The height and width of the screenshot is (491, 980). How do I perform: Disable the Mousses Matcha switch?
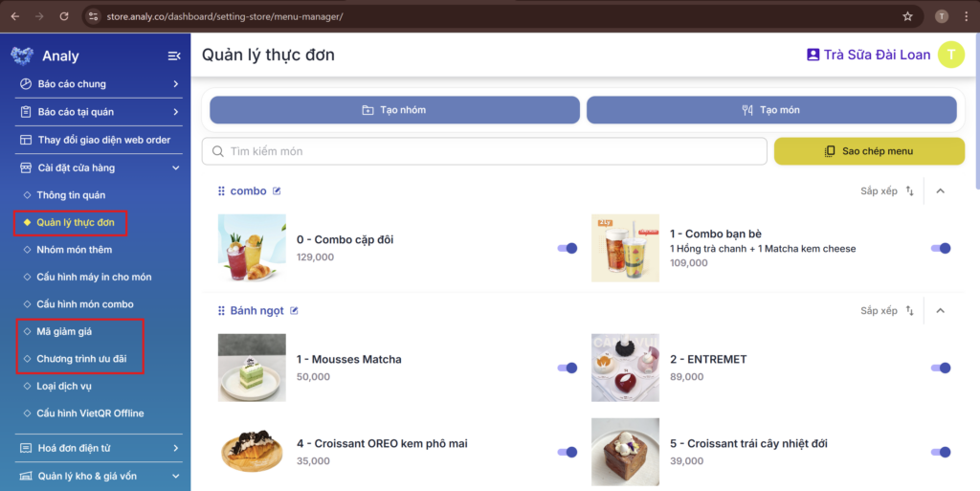click(x=567, y=368)
